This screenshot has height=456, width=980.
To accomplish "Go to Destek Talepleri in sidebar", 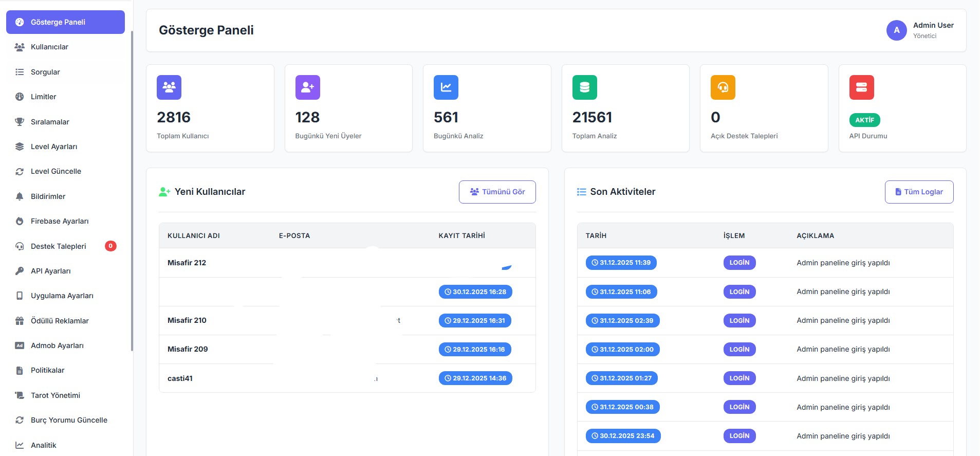I will (x=59, y=246).
